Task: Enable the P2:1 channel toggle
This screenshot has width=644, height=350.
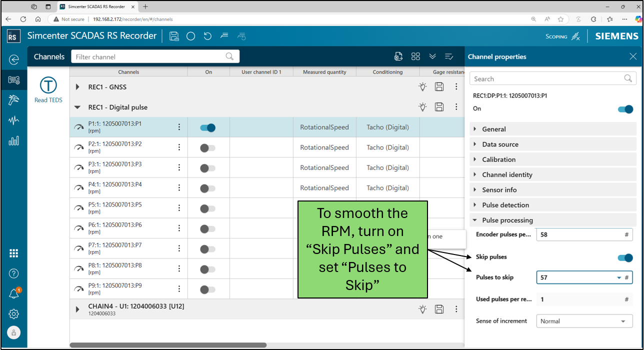Action: coord(207,148)
